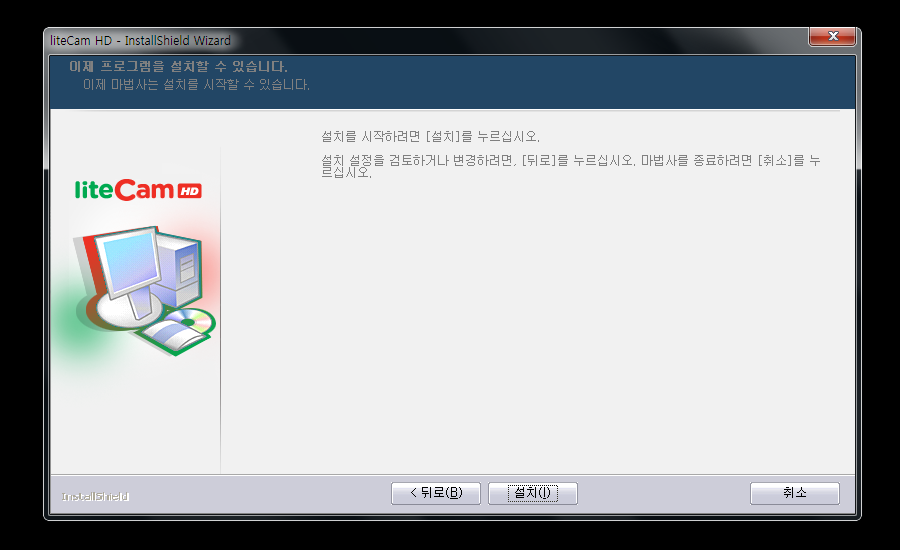The width and height of the screenshot is (900, 550).
Task: Click the liteCam HD logo
Action: (138, 190)
